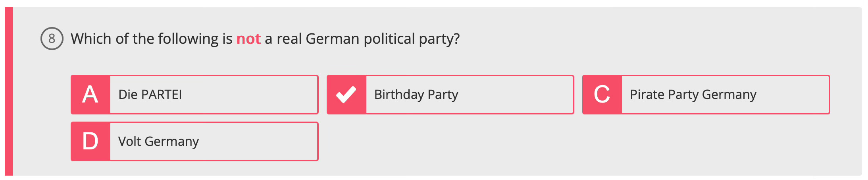Click the red highlighted word "not"
Image resolution: width=868 pixels, height=180 pixels.
coord(248,39)
